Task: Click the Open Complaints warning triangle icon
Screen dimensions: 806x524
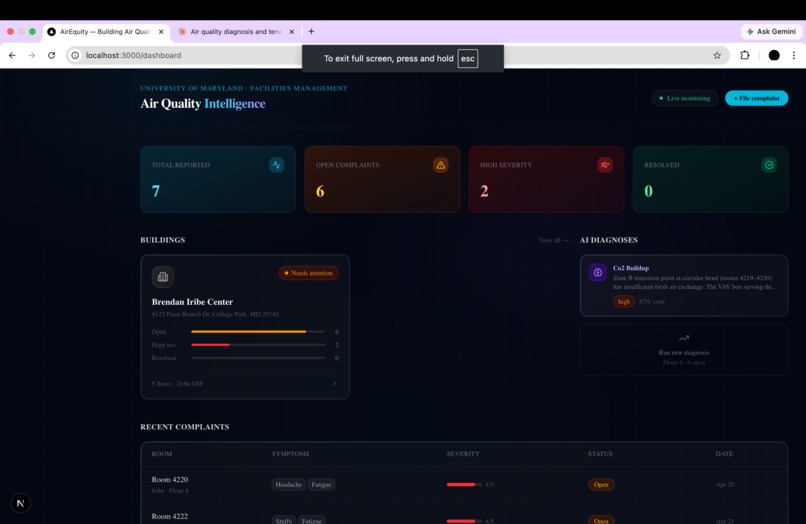Action: tap(441, 165)
